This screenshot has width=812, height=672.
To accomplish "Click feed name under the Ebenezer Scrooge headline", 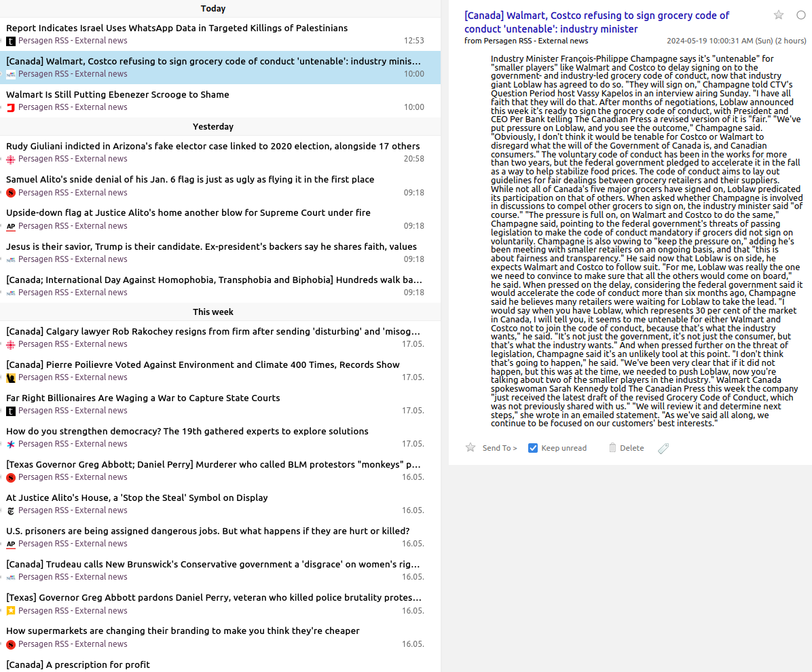I will (x=73, y=107).
